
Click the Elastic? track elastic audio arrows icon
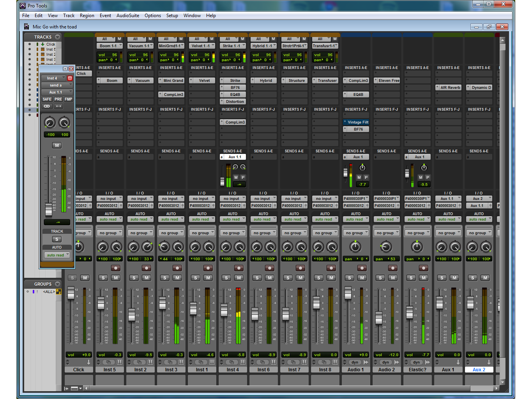click(x=428, y=362)
